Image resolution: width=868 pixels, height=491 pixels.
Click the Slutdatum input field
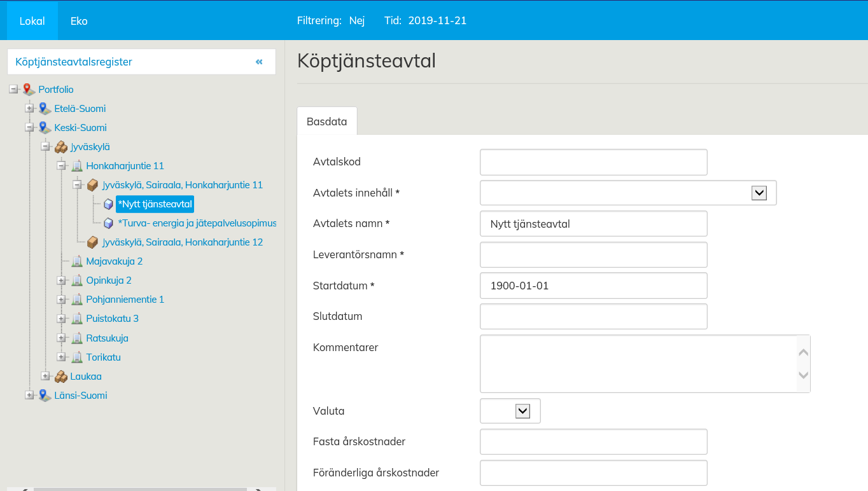pyautogui.click(x=593, y=316)
